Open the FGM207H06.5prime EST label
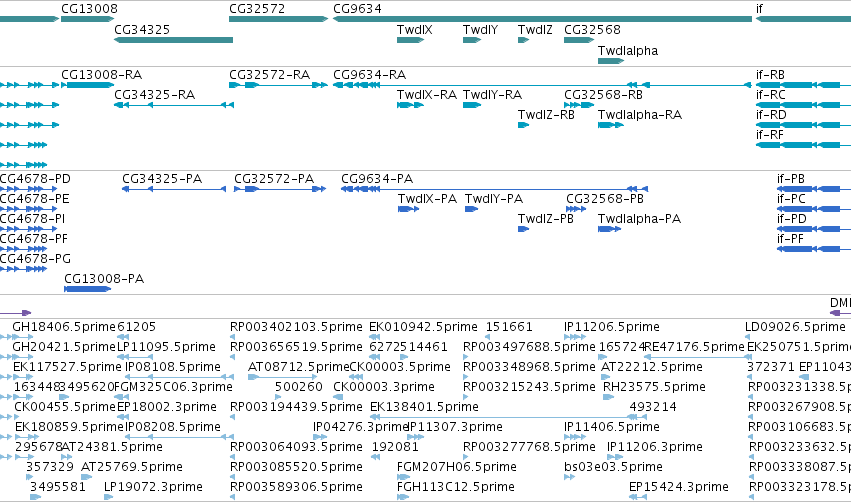851x502 pixels. point(457,467)
